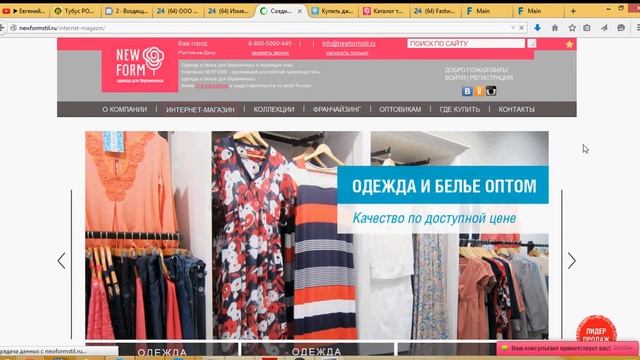Open the browser hamburger menu

tap(638, 28)
